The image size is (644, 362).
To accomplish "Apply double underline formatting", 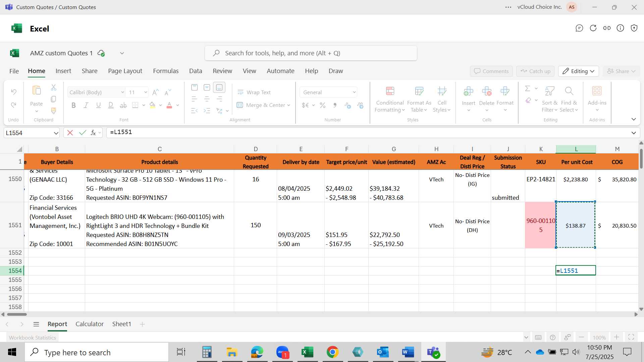I will pyautogui.click(x=111, y=105).
